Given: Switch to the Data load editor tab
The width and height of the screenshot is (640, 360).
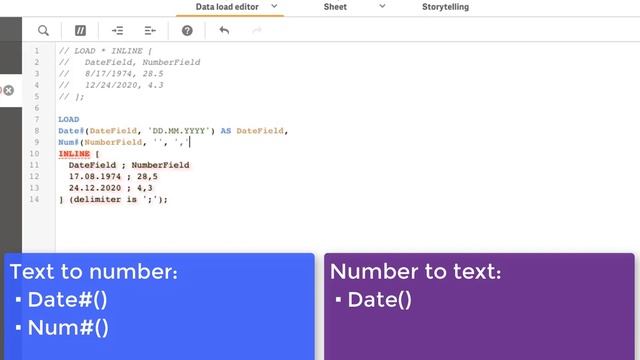Looking at the screenshot, I should (227, 7).
